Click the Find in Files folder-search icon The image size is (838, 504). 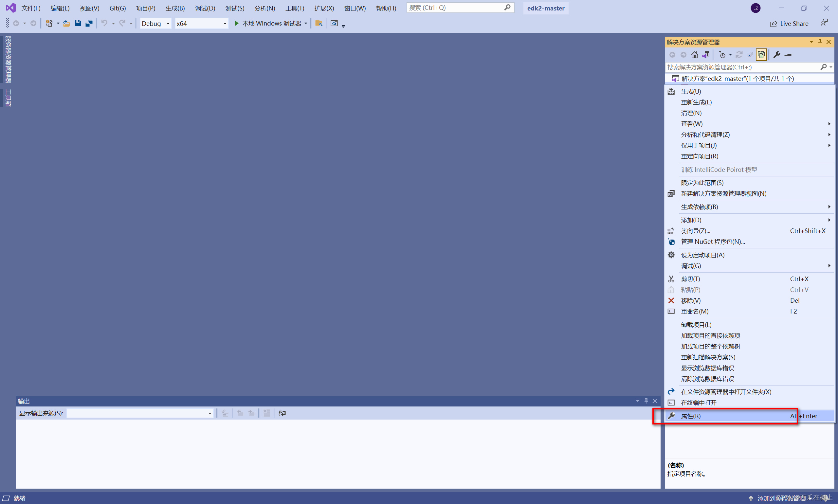[x=319, y=24]
